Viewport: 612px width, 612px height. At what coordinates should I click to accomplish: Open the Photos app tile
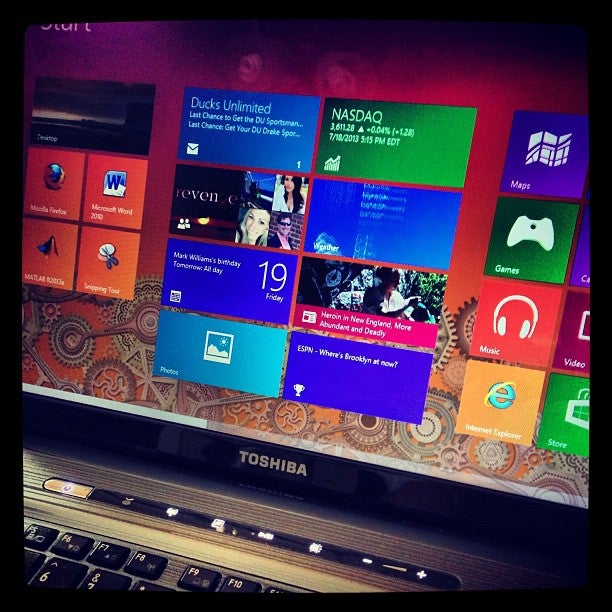tap(219, 350)
